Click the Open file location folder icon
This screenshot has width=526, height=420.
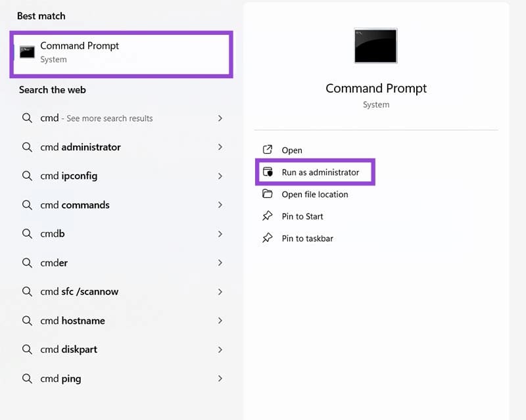(268, 194)
